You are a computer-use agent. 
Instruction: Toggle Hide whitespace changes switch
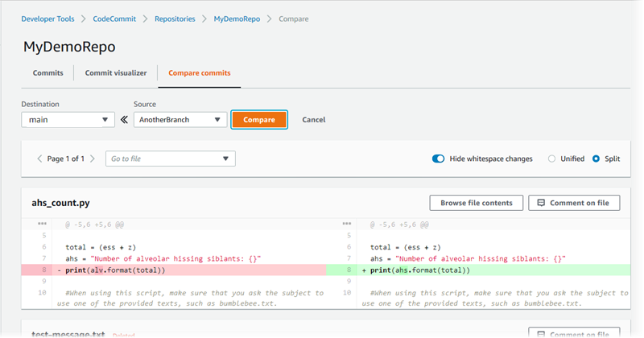(x=438, y=159)
